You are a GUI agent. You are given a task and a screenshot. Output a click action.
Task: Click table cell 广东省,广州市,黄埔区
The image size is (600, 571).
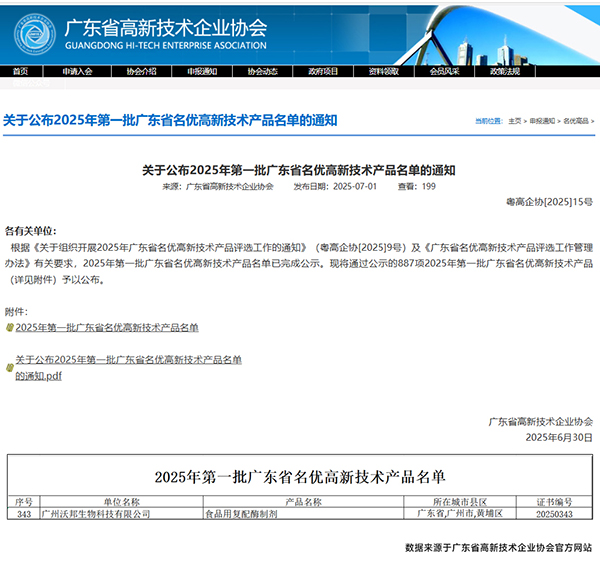tap(460, 514)
